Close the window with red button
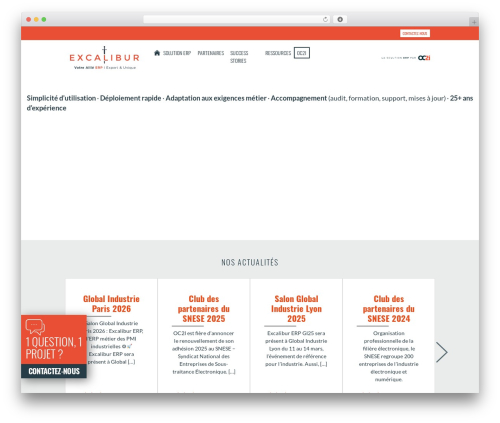This screenshot has height=423, width=500. click(x=29, y=19)
